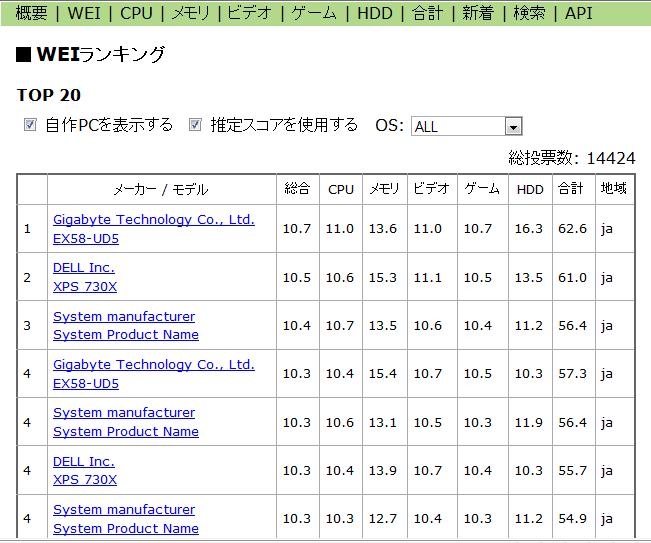
Task: Open the CPU navigation item
Action: coord(136,13)
